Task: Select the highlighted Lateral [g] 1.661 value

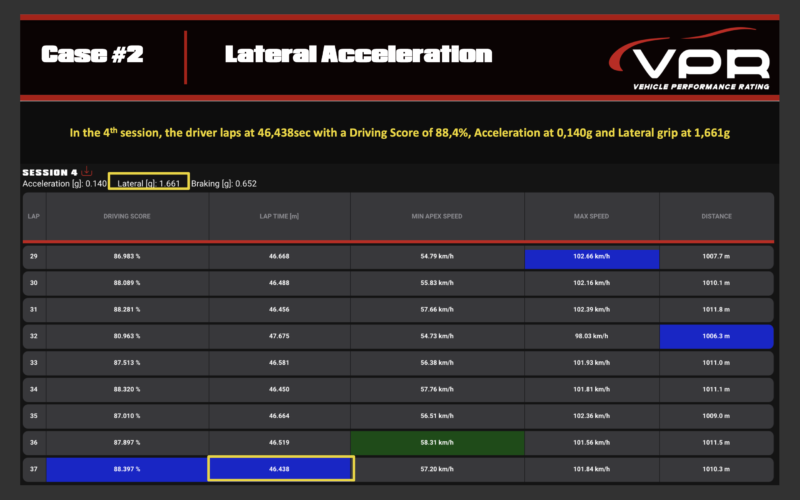Action: (148, 184)
